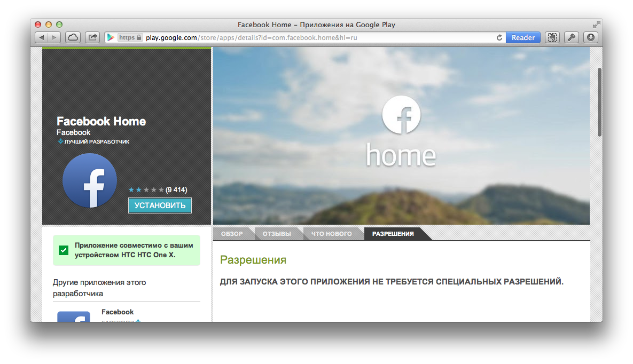Image resolution: width=633 pixels, height=364 pixels.
Task: Switch to the ОБЗОР tab
Action: tap(232, 234)
